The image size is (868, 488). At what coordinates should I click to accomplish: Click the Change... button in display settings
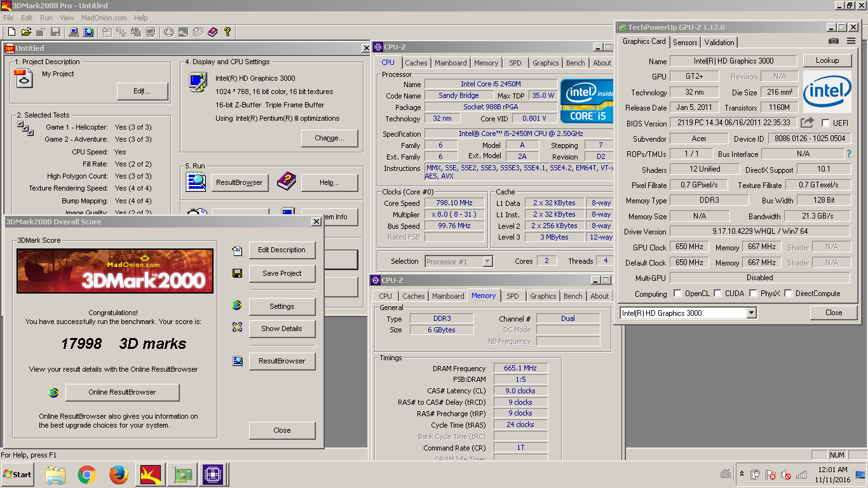point(329,138)
